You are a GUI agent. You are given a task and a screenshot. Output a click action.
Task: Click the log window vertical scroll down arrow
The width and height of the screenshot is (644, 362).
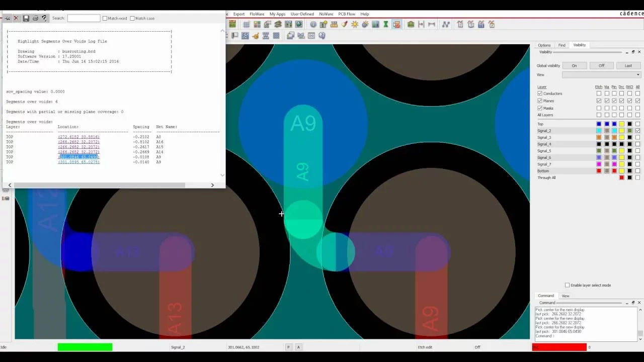[x=223, y=175]
